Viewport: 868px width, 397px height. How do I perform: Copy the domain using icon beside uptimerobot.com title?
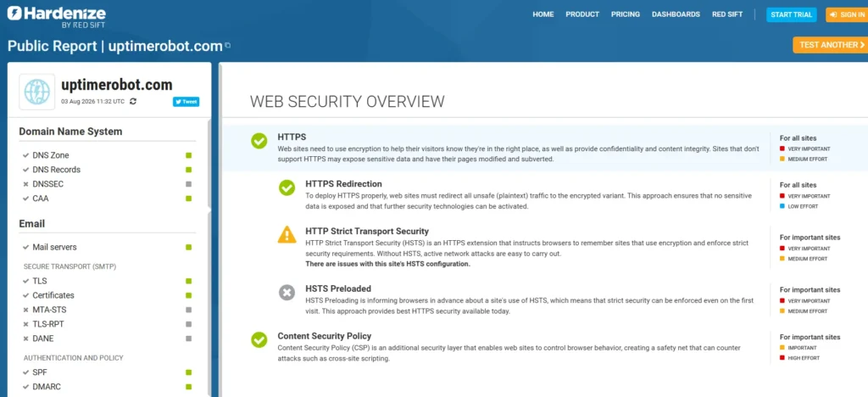point(227,46)
